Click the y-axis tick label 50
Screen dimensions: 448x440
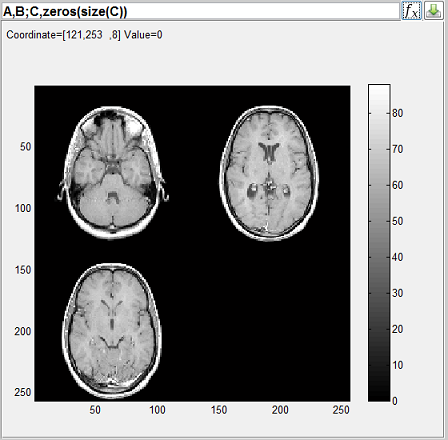coord(25,147)
